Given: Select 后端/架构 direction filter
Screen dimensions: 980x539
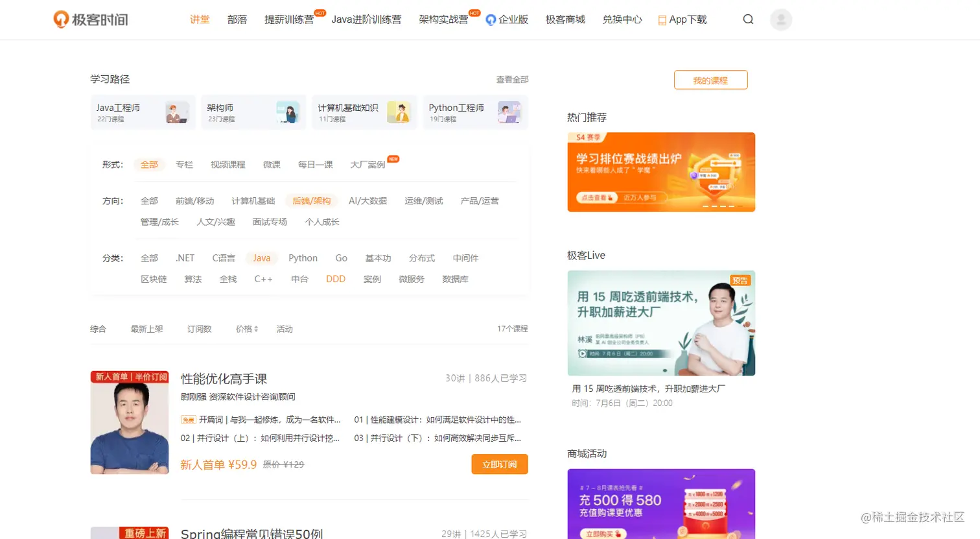Looking at the screenshot, I should [x=311, y=201].
